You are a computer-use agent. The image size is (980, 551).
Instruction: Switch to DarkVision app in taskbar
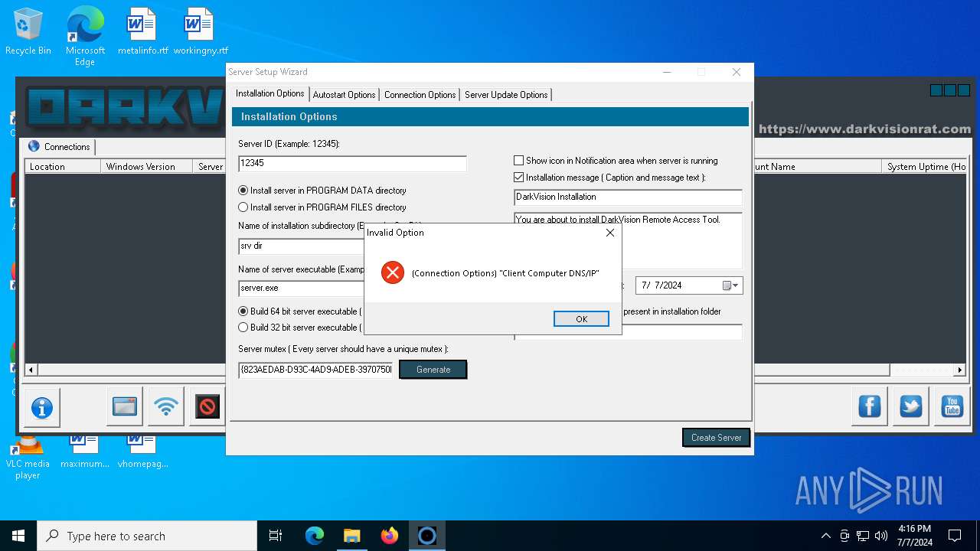tap(426, 536)
